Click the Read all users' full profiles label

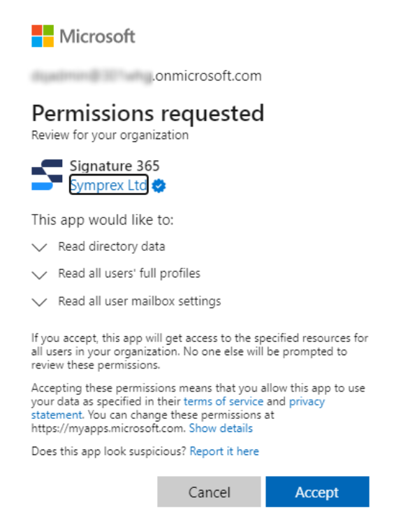pos(129,273)
